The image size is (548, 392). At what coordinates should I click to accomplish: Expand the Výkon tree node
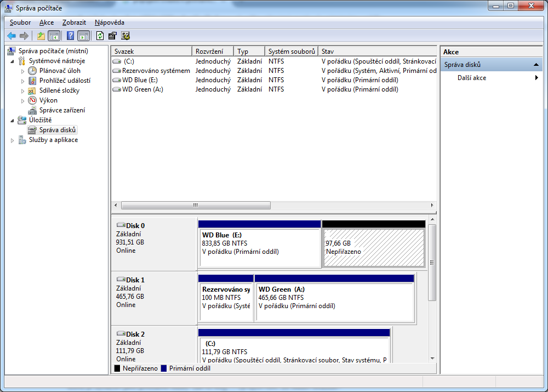[22, 101]
